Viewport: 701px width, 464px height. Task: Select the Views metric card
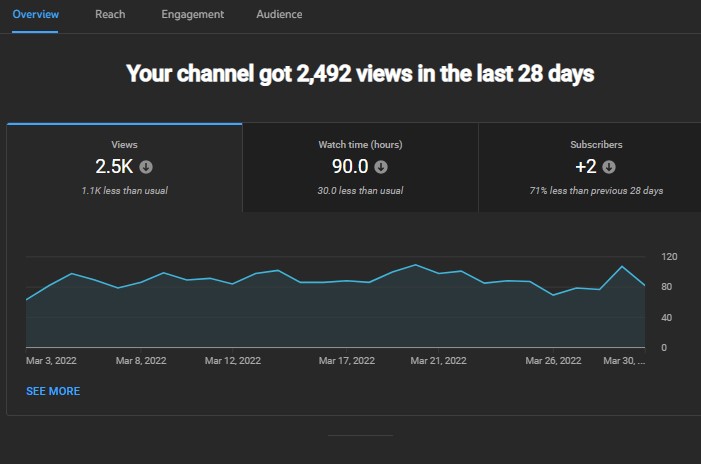[x=125, y=168]
